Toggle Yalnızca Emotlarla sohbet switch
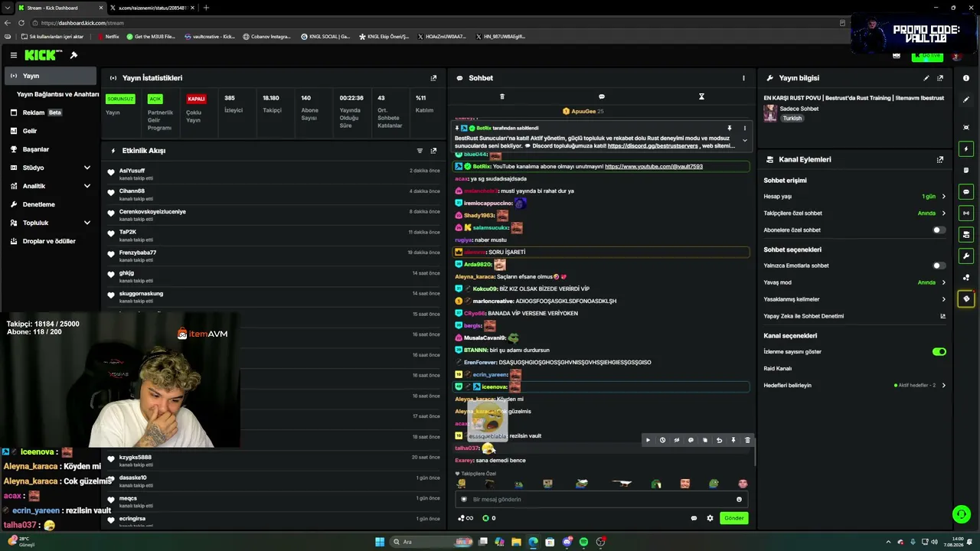 click(x=939, y=266)
